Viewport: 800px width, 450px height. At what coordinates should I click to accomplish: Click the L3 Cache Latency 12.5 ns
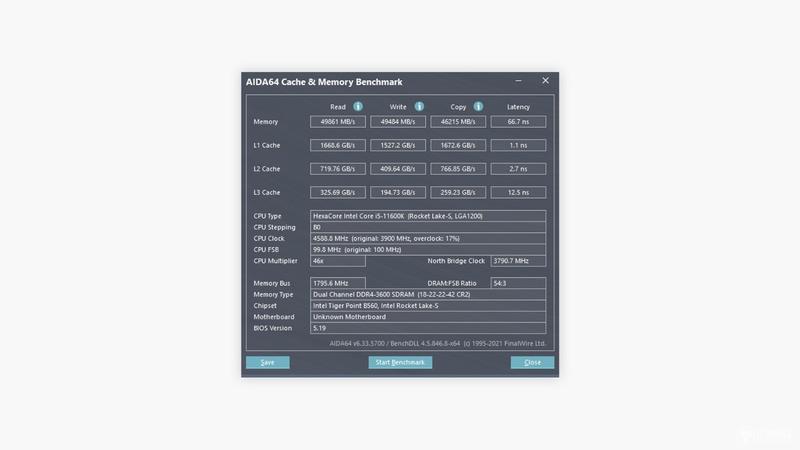[518, 192]
